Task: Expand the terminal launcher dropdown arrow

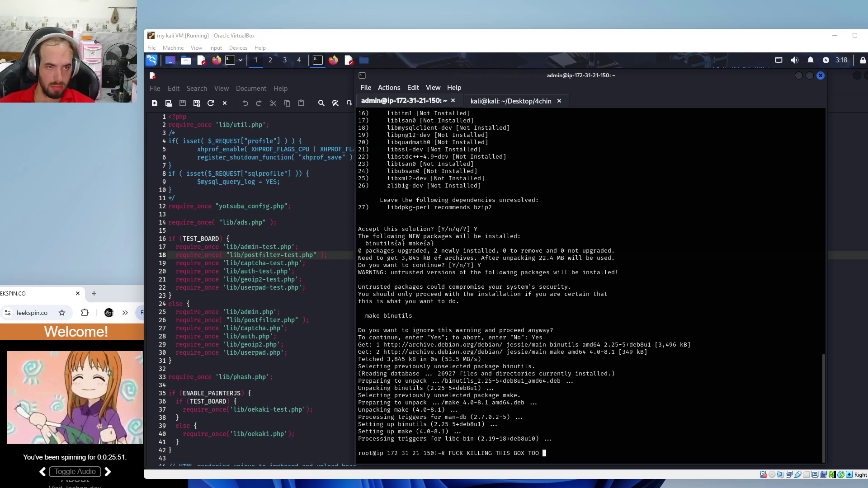Action: click(241, 60)
